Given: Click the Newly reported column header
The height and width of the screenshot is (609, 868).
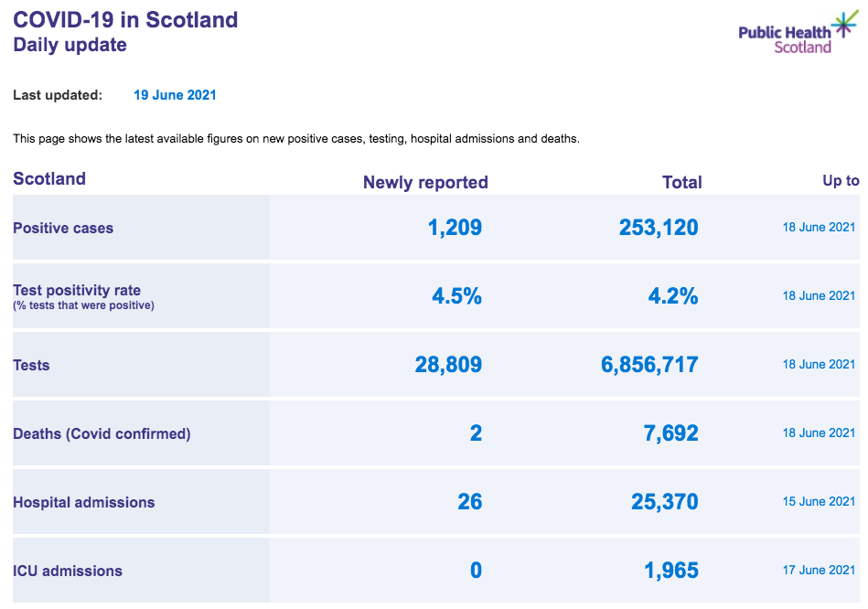Looking at the screenshot, I should click(425, 183).
